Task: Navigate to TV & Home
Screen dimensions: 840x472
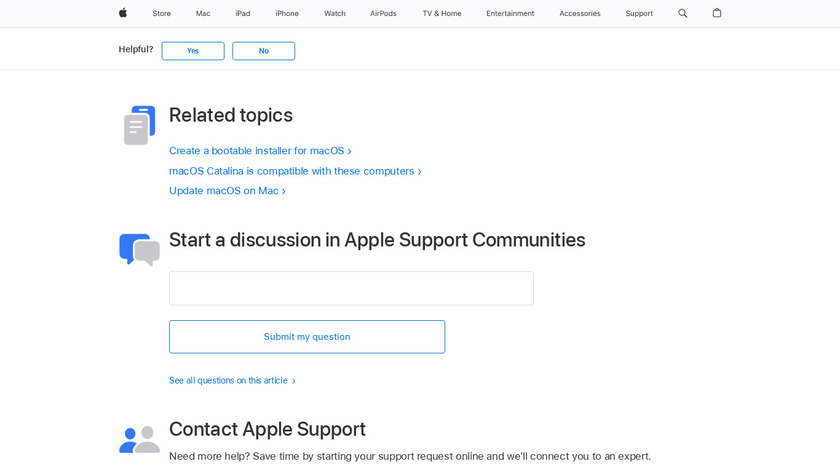Action: (442, 13)
